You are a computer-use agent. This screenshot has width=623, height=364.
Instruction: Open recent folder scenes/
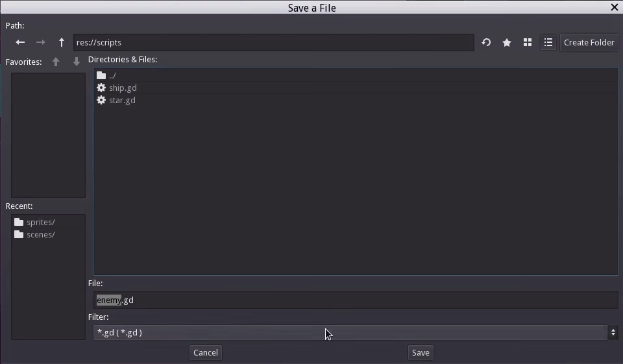49,234
